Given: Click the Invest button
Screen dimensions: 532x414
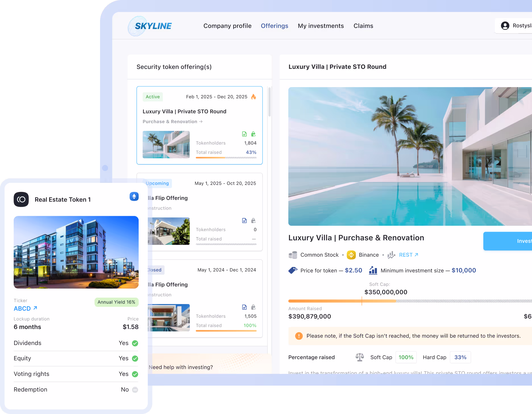Looking at the screenshot, I should 508,241.
